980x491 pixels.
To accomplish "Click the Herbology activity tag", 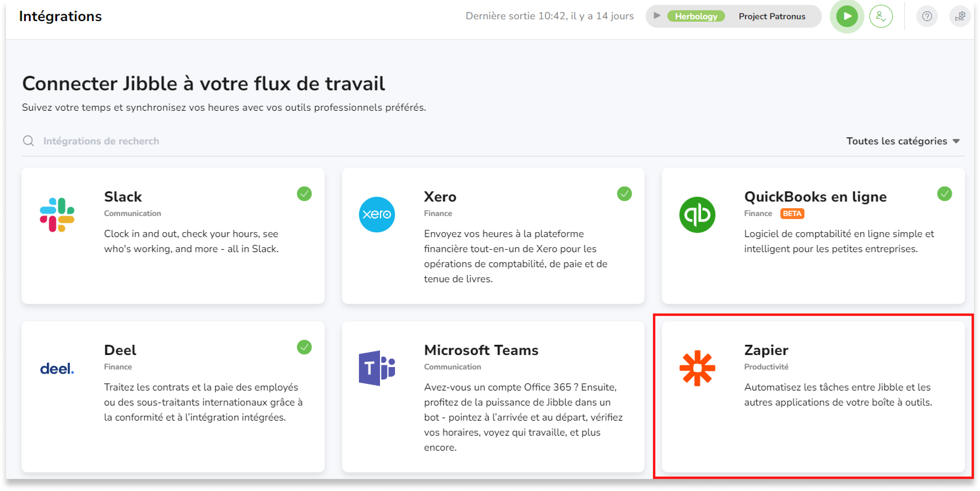I will point(696,16).
